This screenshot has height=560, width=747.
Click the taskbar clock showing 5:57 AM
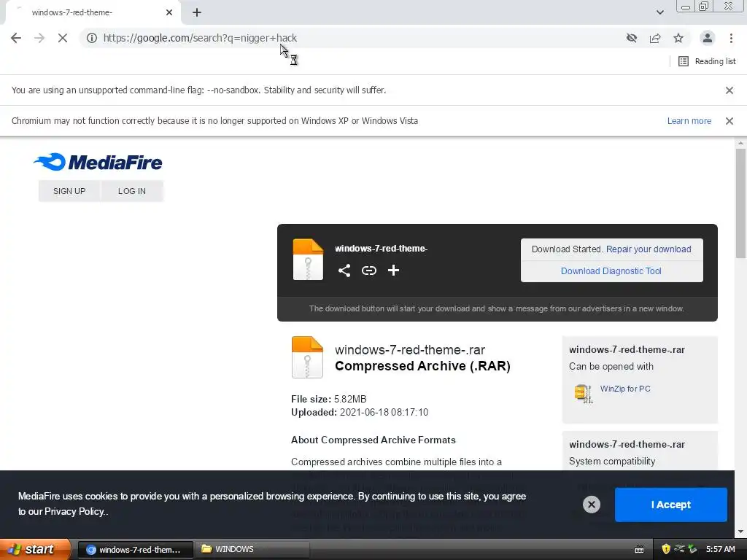720,550
